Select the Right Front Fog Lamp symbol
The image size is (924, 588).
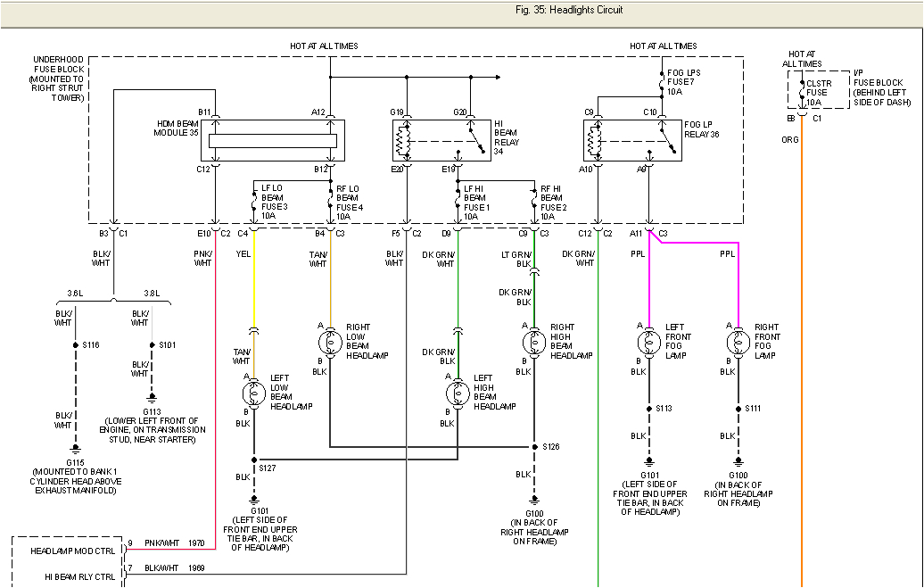pos(738,342)
